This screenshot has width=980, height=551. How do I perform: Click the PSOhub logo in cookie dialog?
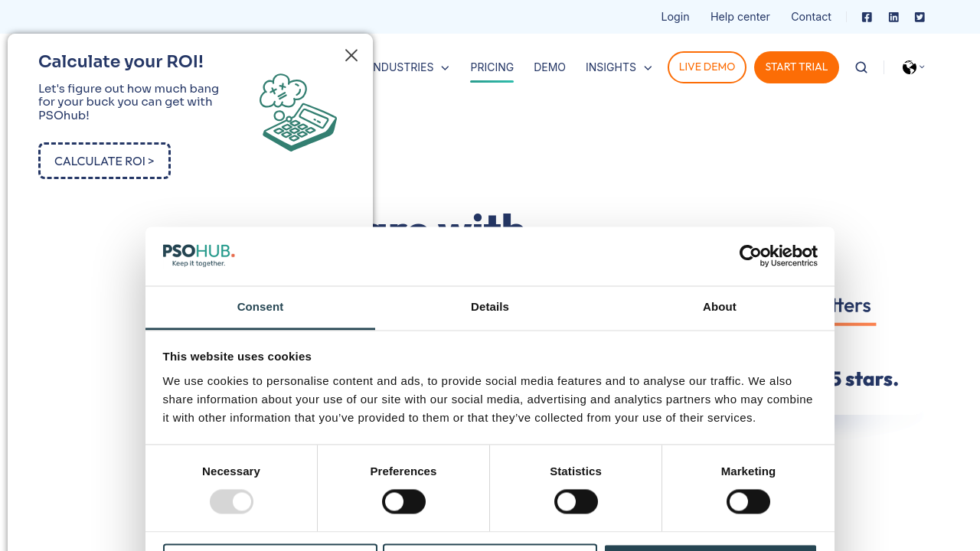coord(199,256)
